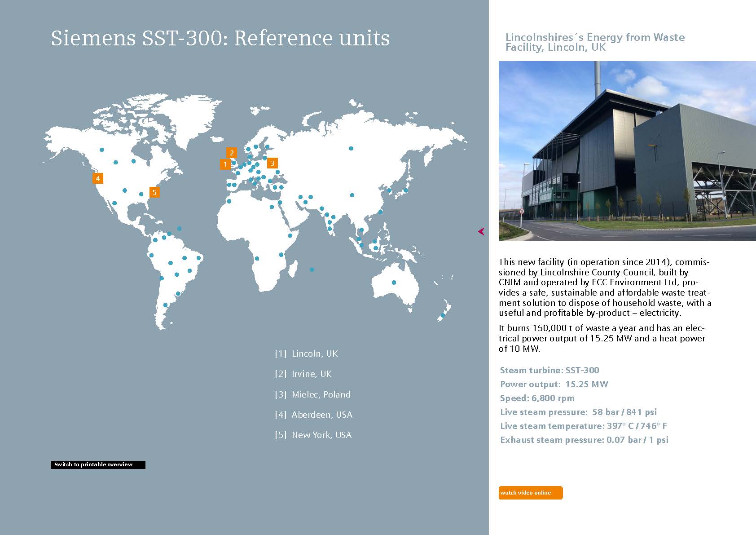The image size is (756, 535).
Task: Select orange marker 4 on US west coast
Action: point(97,178)
